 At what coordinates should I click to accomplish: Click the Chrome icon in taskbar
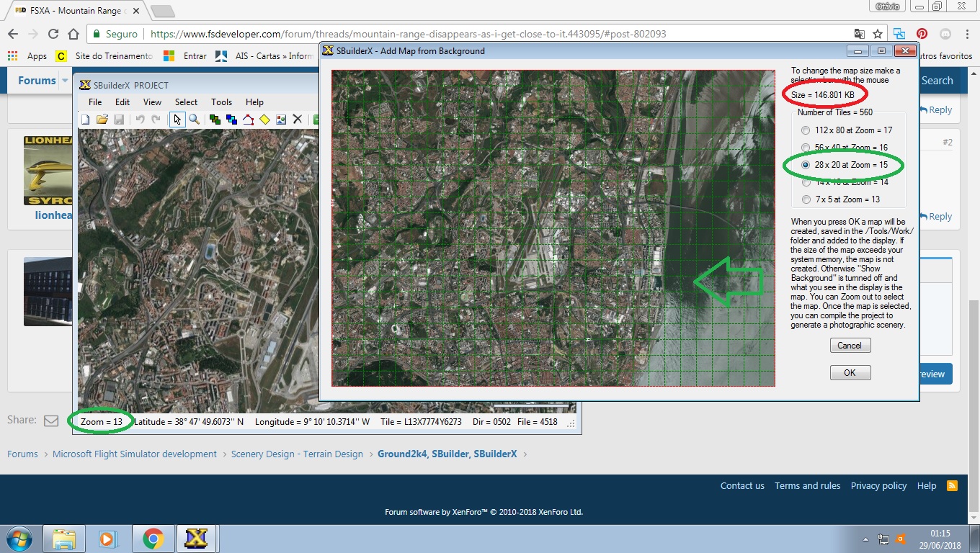point(153,539)
